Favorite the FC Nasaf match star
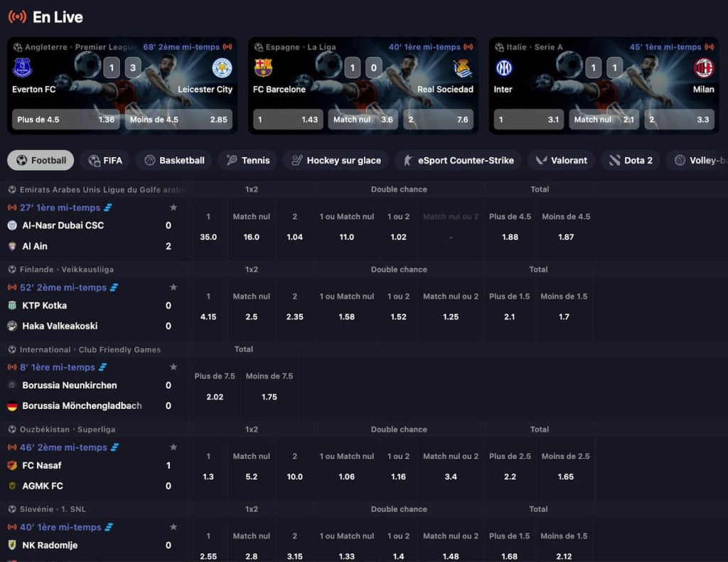The width and height of the screenshot is (728, 562). [x=173, y=447]
